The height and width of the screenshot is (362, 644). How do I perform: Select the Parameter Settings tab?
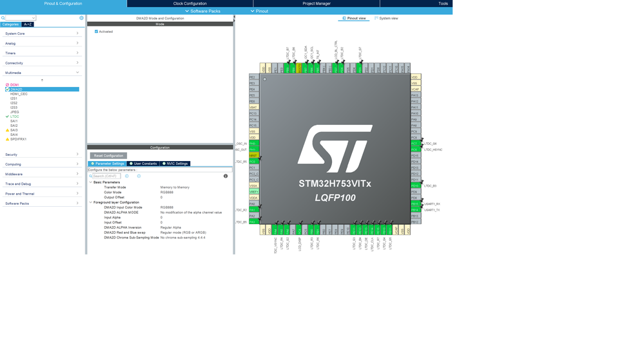[107, 164]
